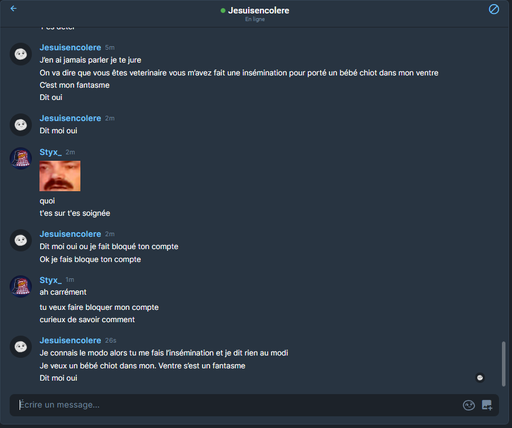The height and width of the screenshot is (428, 512).
Task: Open Styx_ avatar next to the image message
Action: click(x=21, y=159)
